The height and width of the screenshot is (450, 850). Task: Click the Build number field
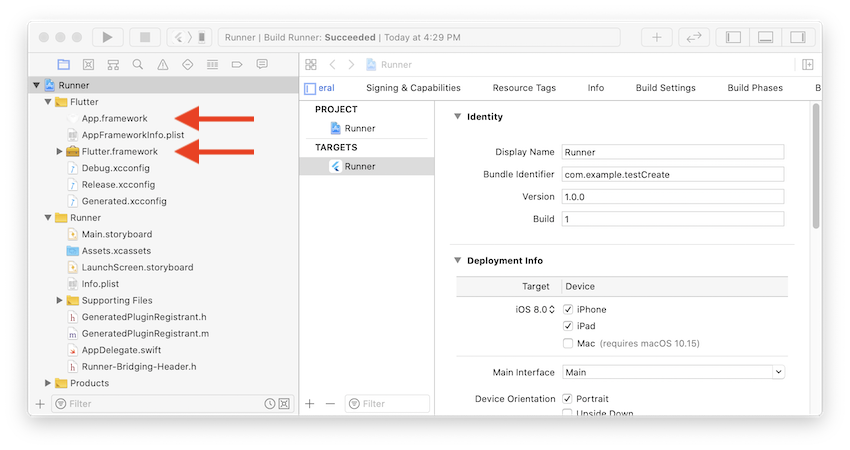[673, 219]
